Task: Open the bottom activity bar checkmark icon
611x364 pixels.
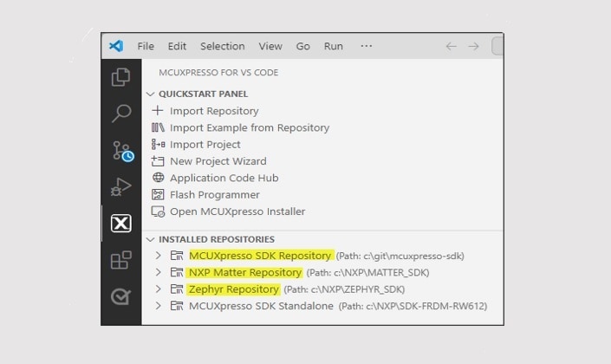Action: click(121, 297)
